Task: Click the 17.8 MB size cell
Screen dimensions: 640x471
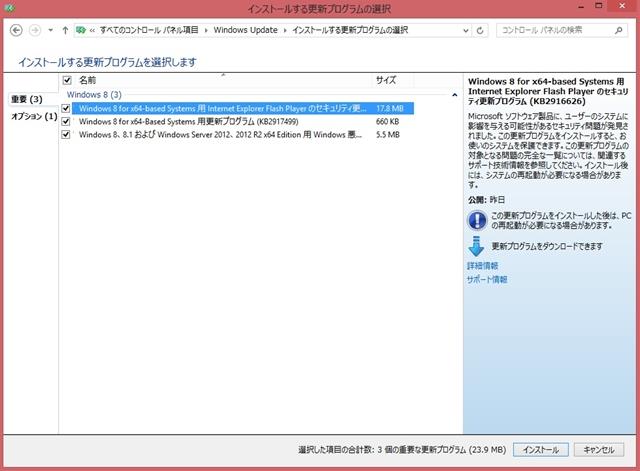Action: 390,108
